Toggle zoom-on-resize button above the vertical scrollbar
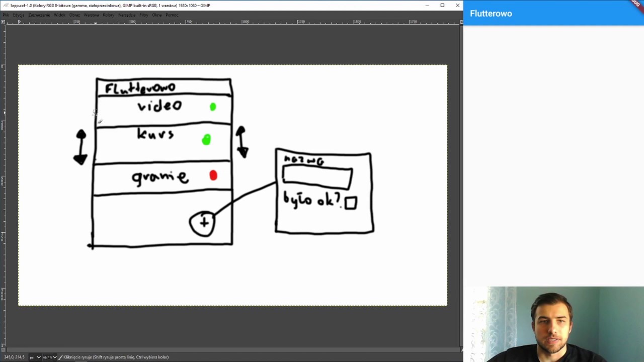644x362 pixels. (x=461, y=22)
